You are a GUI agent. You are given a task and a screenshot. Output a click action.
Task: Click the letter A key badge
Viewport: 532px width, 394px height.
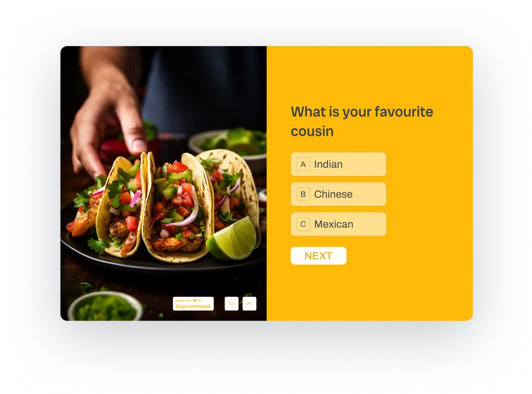[303, 164]
